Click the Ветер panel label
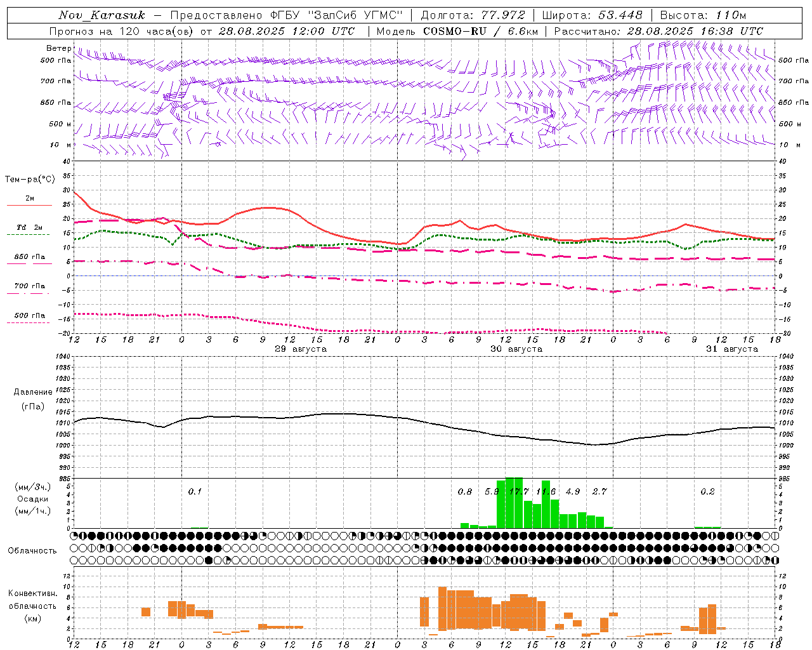 point(58,48)
